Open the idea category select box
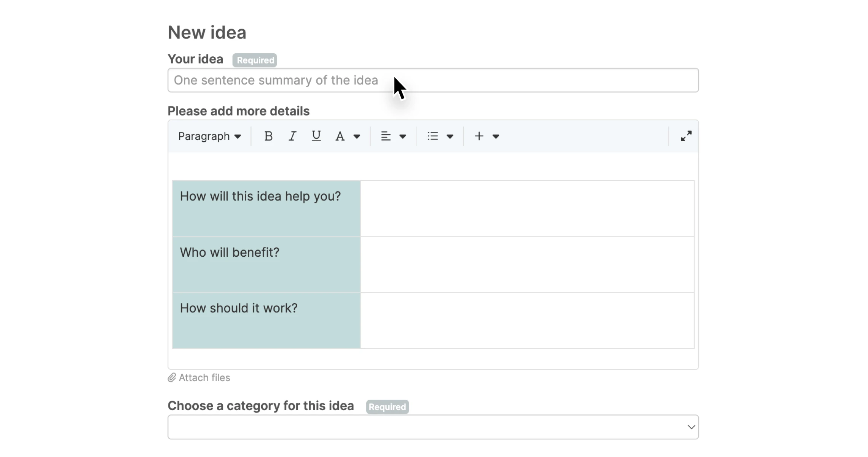The height and width of the screenshot is (457, 868). 433,427
